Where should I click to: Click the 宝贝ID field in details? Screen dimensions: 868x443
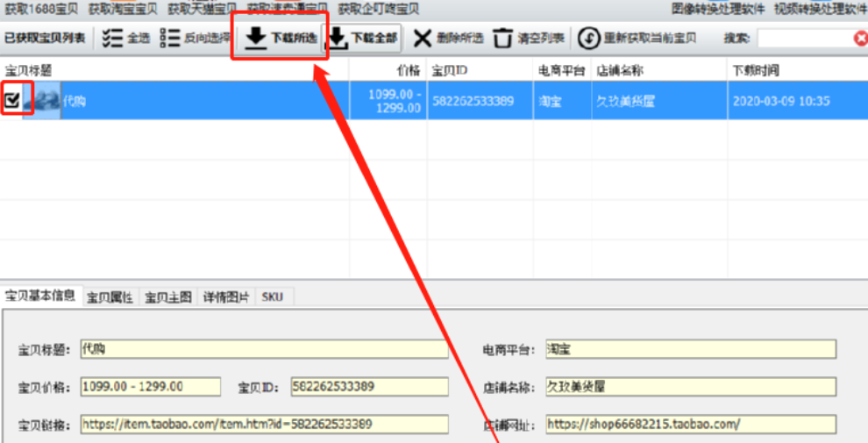pos(370,387)
